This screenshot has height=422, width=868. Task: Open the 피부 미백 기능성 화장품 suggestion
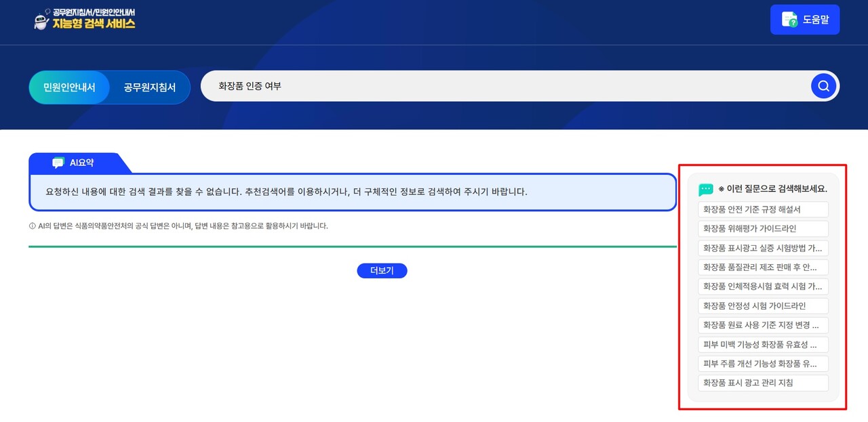(x=762, y=344)
